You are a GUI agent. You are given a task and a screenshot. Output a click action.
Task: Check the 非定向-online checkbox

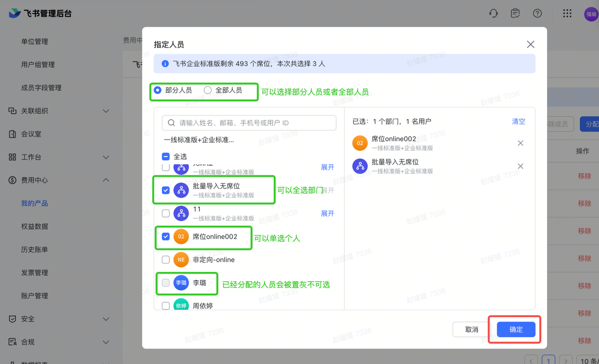[166, 260]
